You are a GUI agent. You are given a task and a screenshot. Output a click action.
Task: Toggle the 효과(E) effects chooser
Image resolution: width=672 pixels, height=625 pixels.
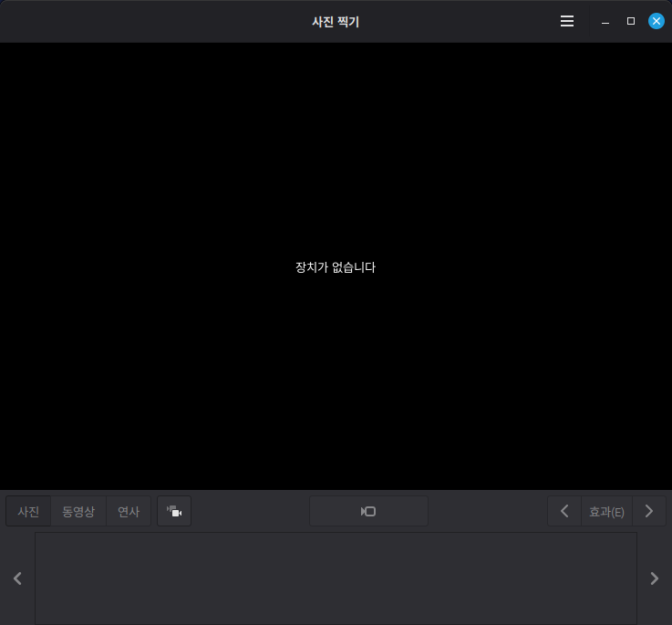point(606,512)
